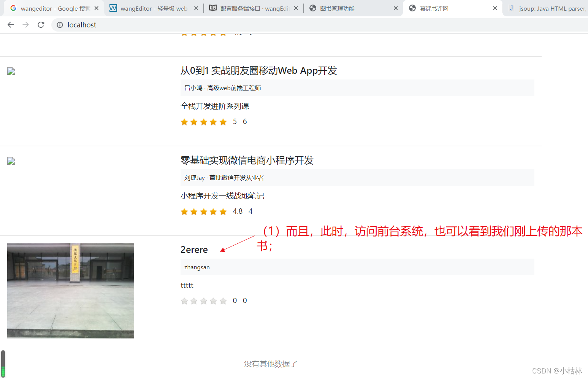Close the 慕课书评网 tab

tap(495, 8)
